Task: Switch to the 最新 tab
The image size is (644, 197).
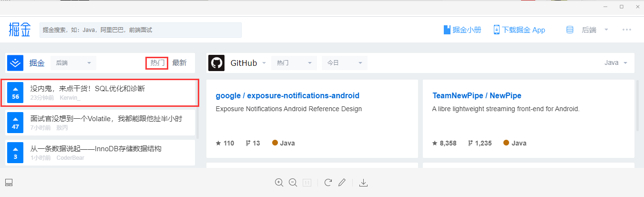Action: 179,63
